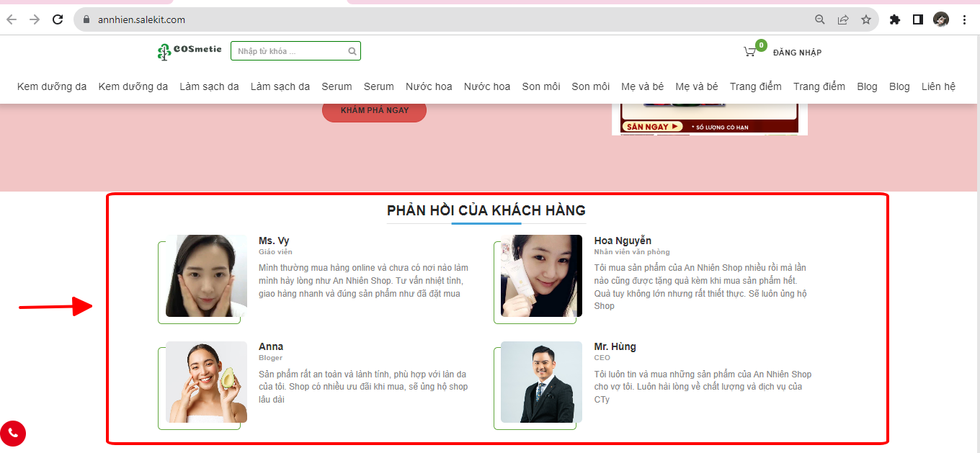
Task: Click the ĐĂNG NHẬP login link
Action: pyautogui.click(x=797, y=53)
